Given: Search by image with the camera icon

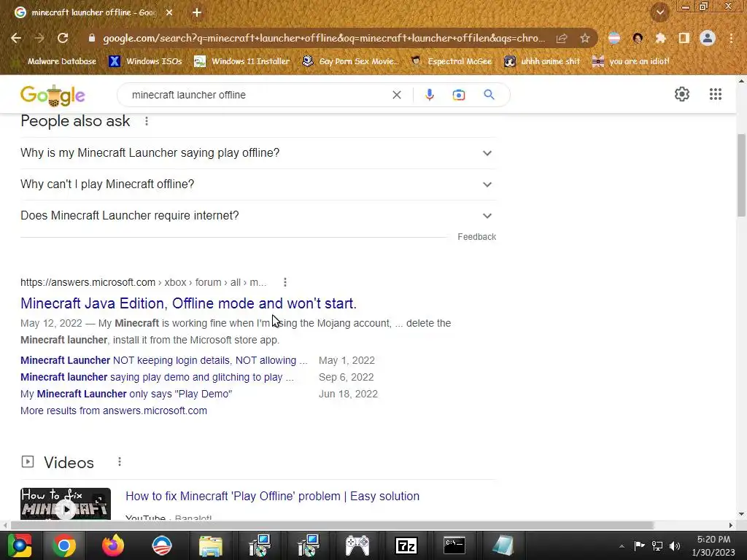Looking at the screenshot, I should [459, 95].
